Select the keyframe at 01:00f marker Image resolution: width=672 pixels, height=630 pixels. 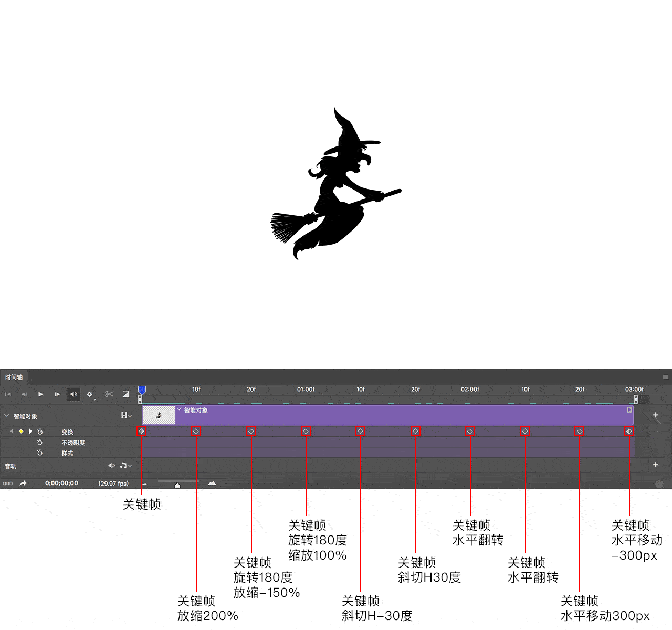coord(306,432)
